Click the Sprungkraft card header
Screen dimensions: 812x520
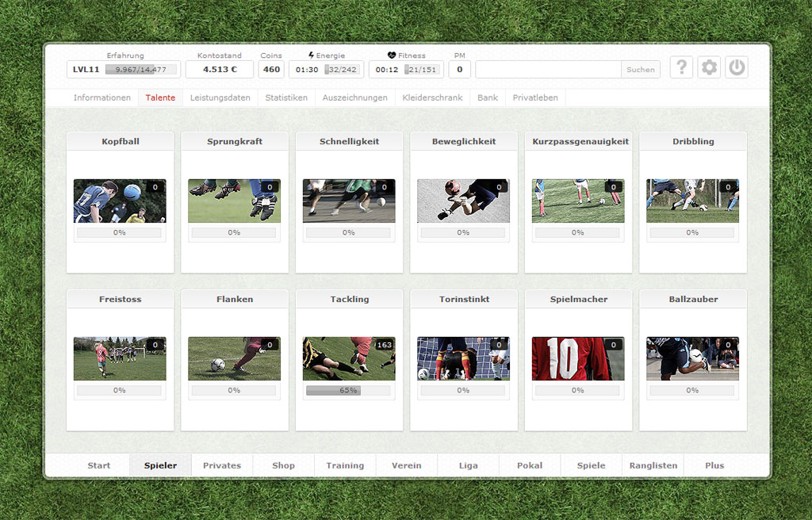coord(235,141)
